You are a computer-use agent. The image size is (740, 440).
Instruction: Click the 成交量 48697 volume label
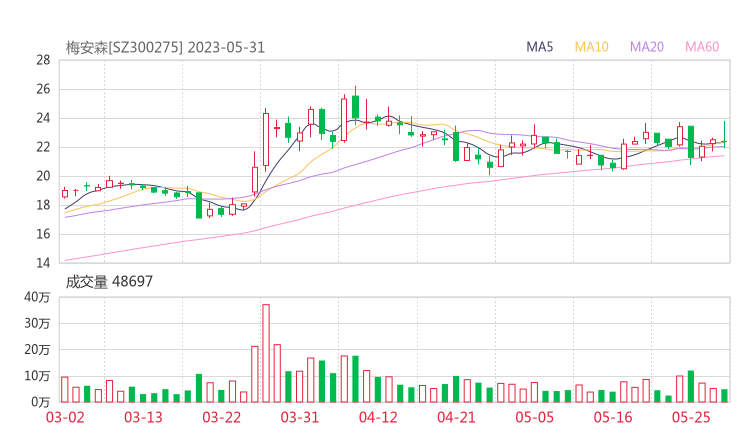click(x=109, y=282)
